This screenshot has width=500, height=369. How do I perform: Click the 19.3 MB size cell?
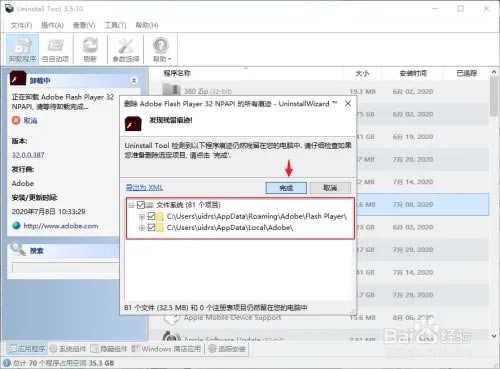click(362, 91)
